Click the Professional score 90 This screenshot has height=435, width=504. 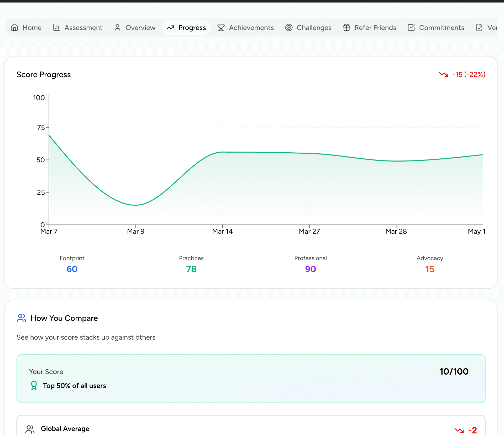point(311,269)
